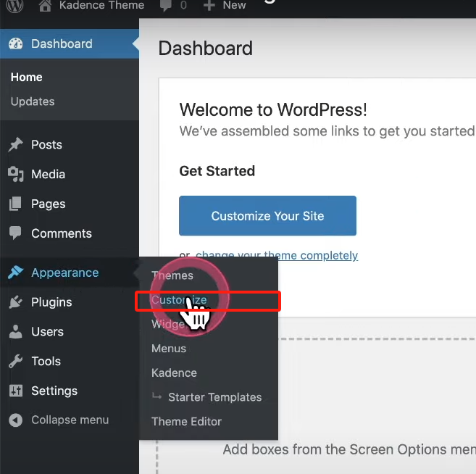Open the Pages menu
The image size is (476, 474).
click(x=49, y=204)
